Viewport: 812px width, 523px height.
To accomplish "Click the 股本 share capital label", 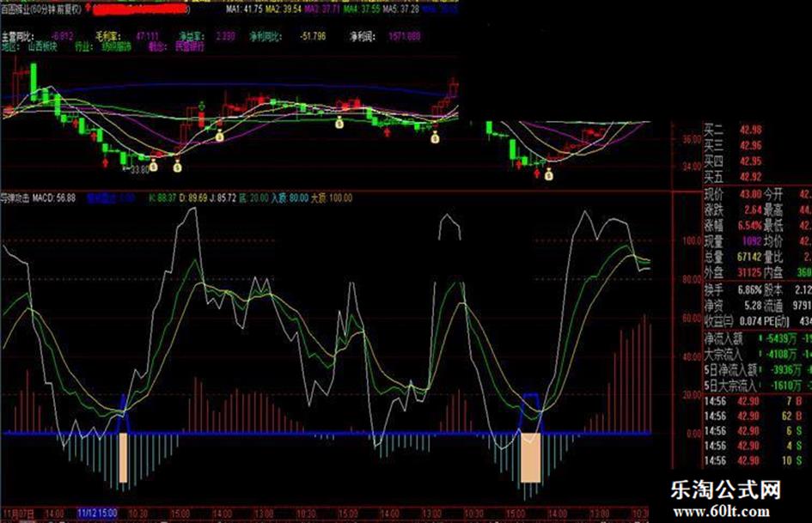I will (773, 290).
